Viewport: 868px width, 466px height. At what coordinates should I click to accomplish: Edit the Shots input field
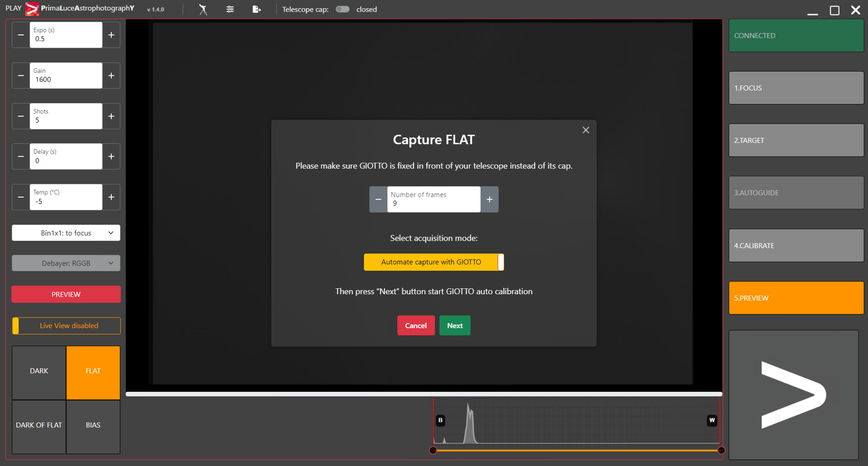click(x=66, y=116)
